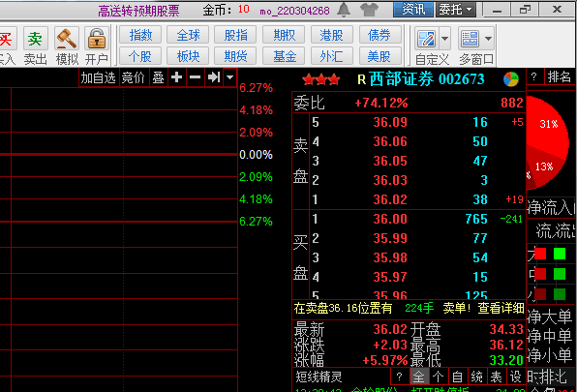
Task: Open the 自定义 customize layout icon
Action: (x=427, y=39)
